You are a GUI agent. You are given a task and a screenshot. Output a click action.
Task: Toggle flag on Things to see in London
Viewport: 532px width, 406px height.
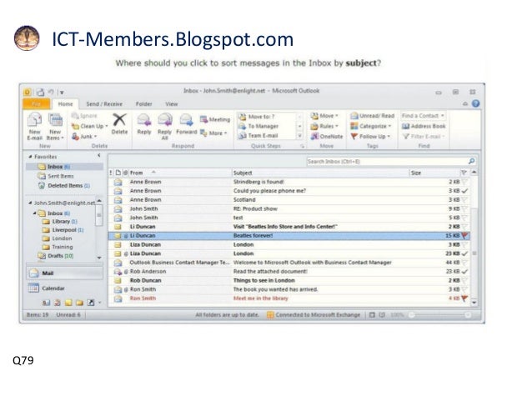[464, 280]
